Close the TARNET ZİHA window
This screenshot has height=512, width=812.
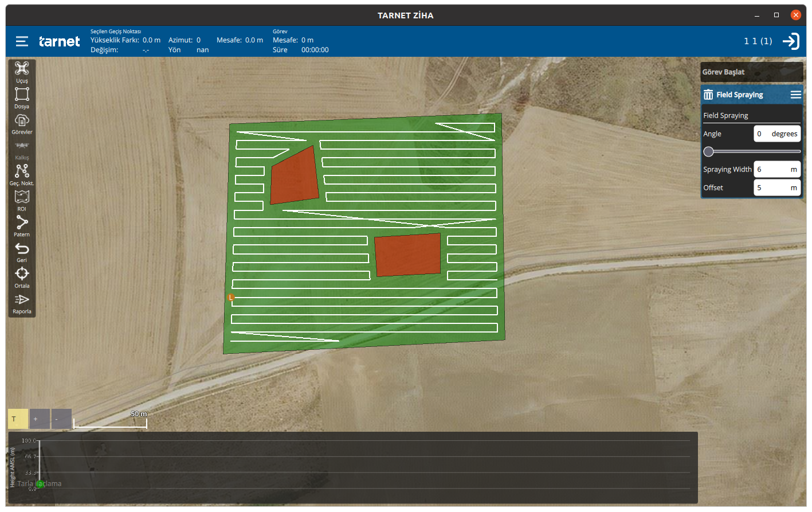796,15
